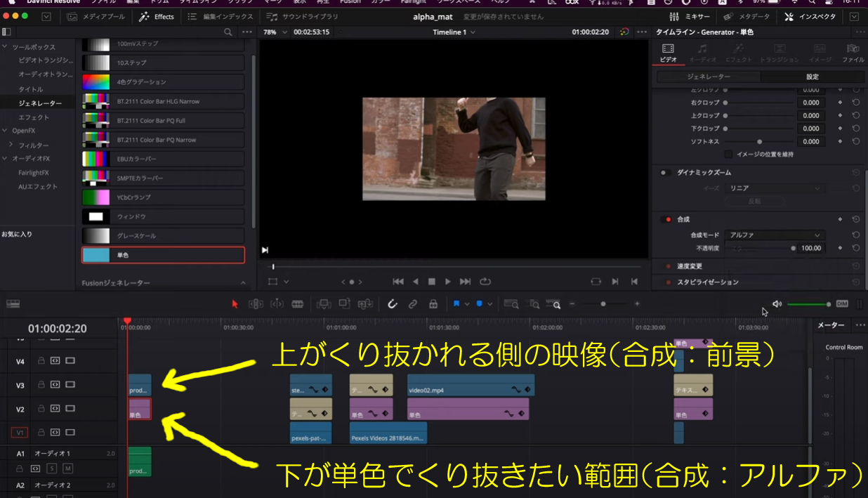This screenshot has height=498, width=868.
Task: Click the play reverse button
Action: coord(415,282)
